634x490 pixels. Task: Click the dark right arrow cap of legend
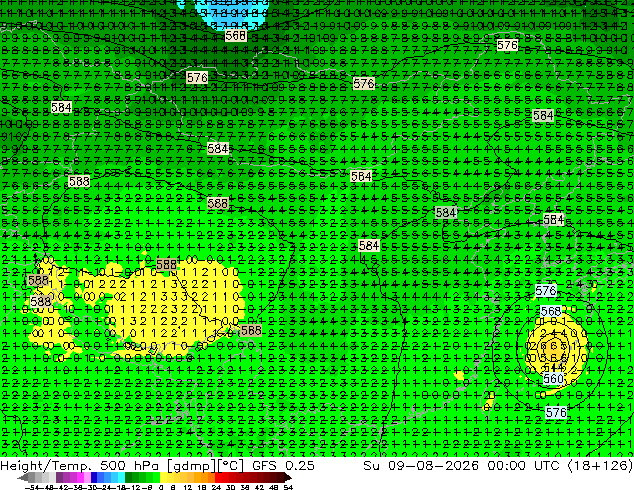click(x=288, y=477)
